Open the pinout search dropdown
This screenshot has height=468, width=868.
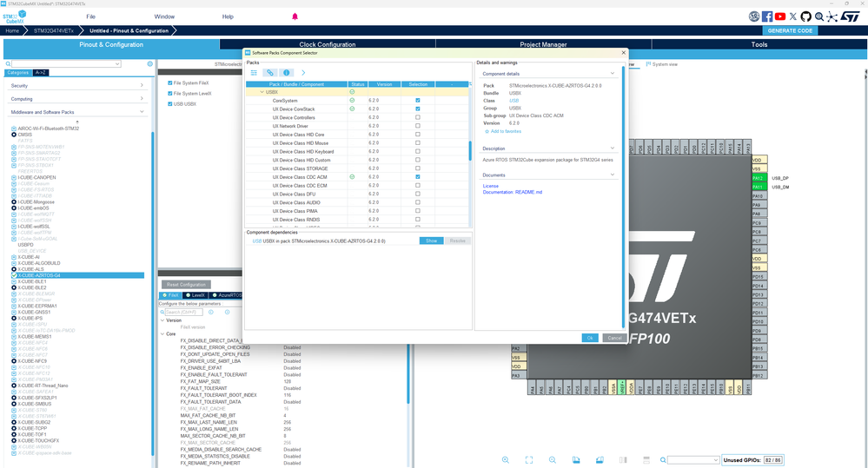point(716,460)
